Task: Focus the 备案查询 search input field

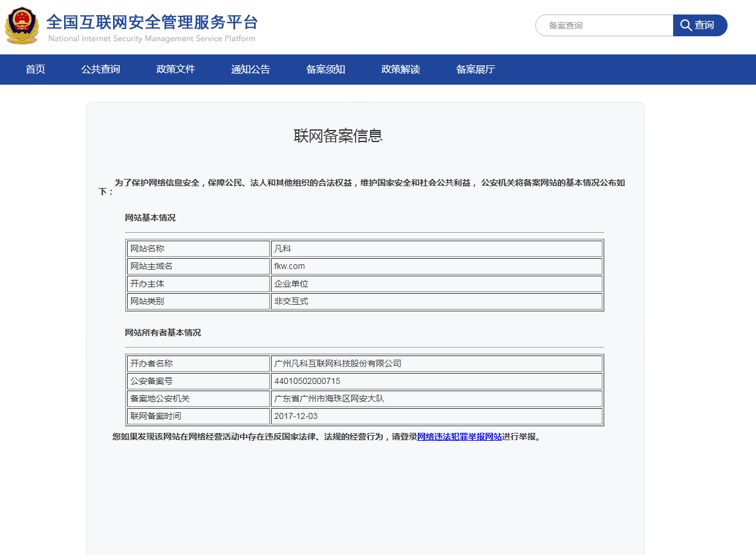Action: (604, 25)
